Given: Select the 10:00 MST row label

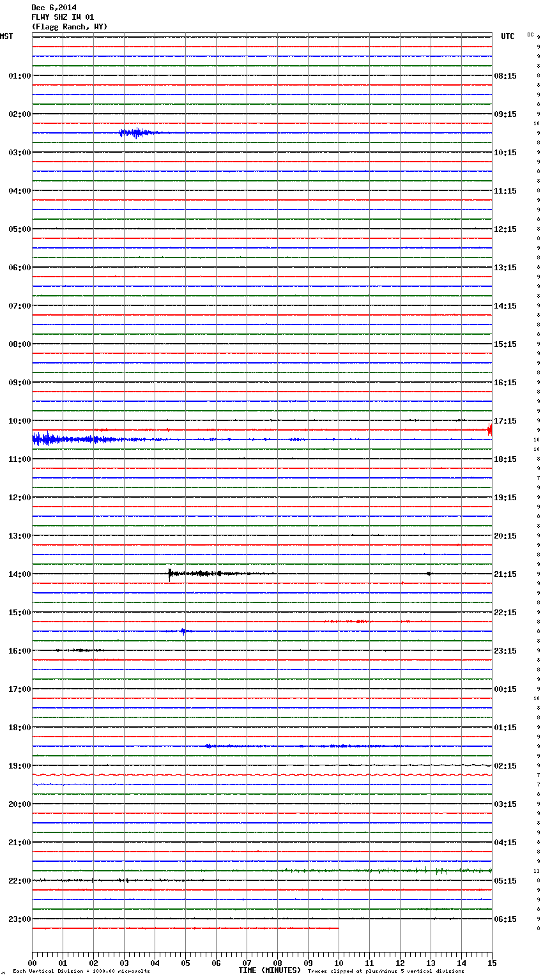Looking at the screenshot, I should pos(20,421).
